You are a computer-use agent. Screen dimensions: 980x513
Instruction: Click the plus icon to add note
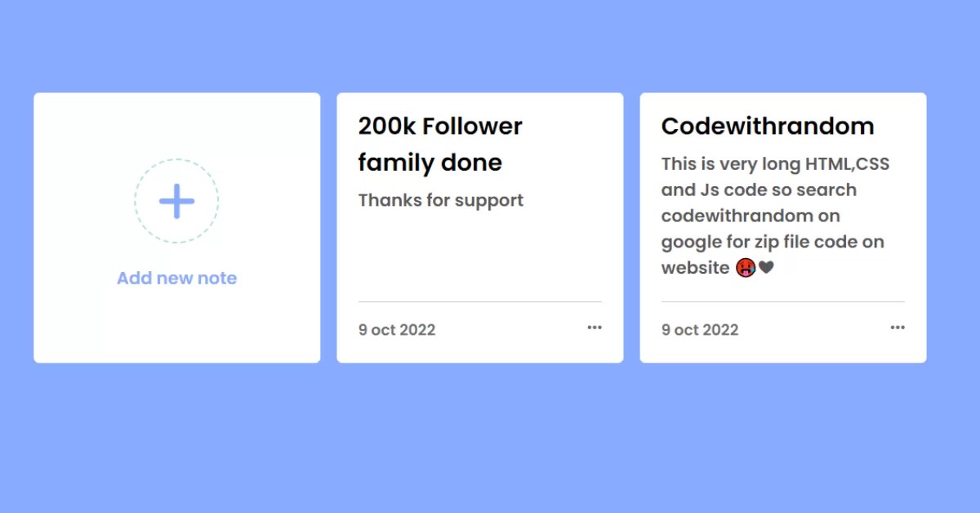click(x=176, y=201)
